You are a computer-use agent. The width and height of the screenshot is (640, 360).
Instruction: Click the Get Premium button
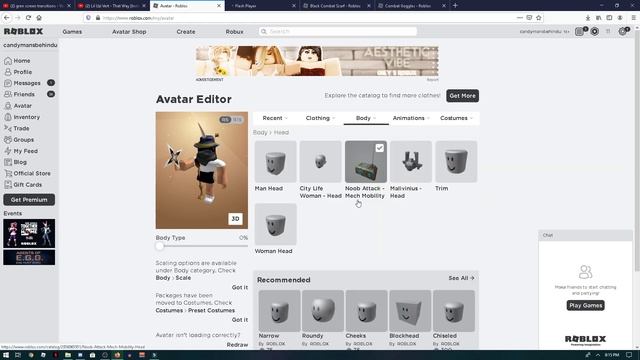coord(29,200)
